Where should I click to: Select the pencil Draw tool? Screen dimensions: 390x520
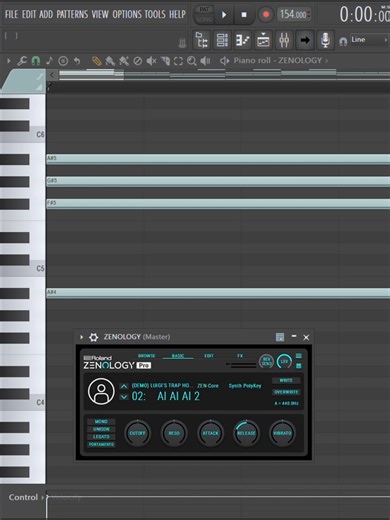[x=97, y=61]
